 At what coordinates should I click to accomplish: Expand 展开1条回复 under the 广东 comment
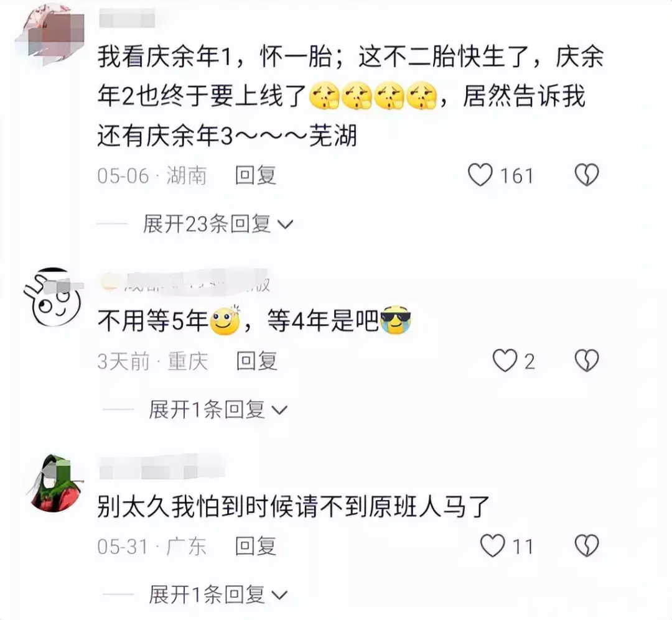click(218, 595)
